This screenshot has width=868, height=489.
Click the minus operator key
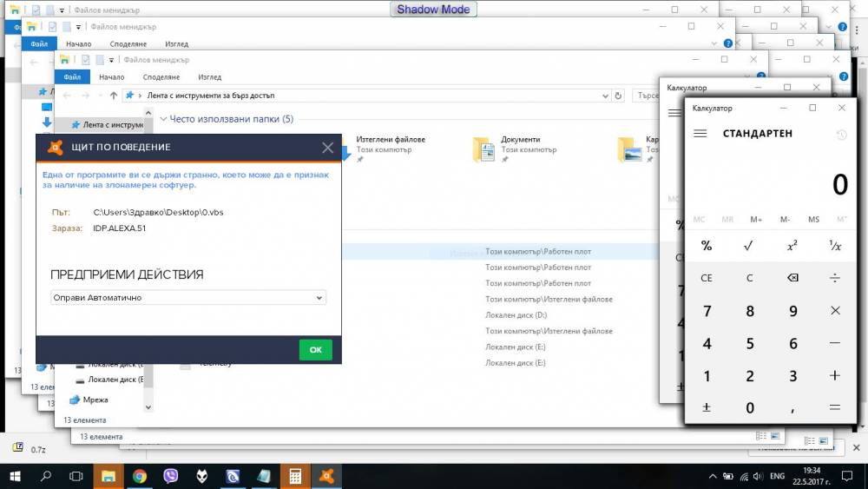click(835, 343)
